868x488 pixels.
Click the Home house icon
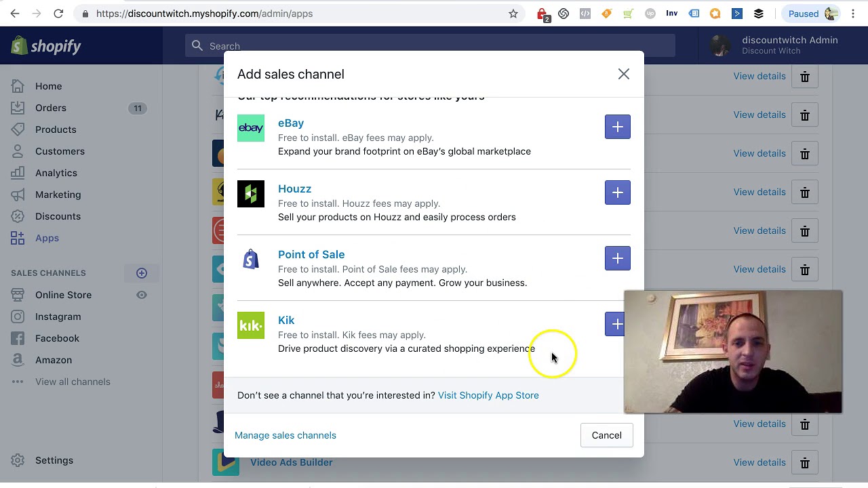coord(18,86)
